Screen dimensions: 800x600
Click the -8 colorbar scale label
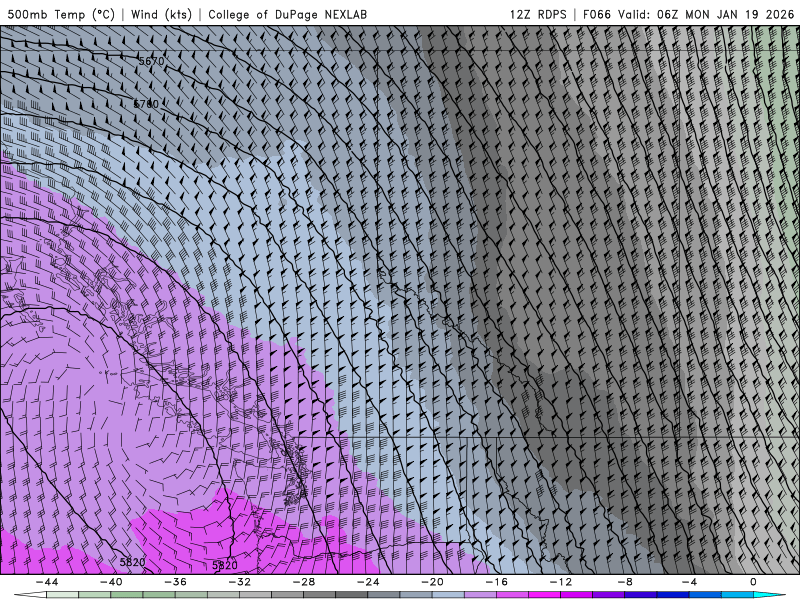point(626,582)
